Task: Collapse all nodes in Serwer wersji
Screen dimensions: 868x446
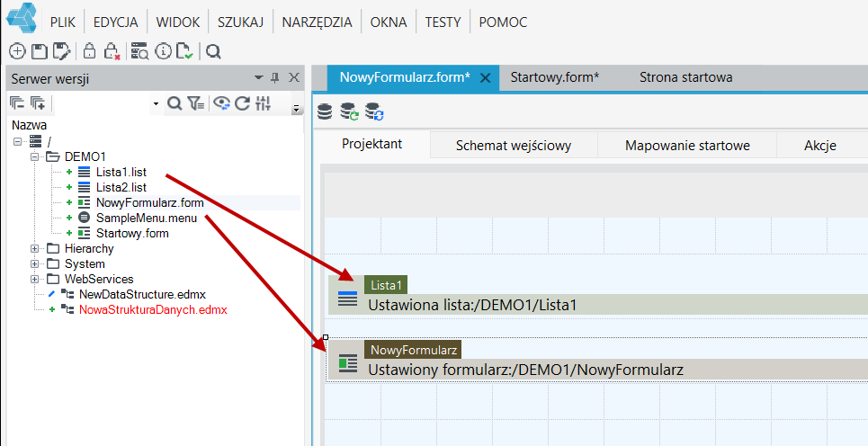Action: pos(18,103)
